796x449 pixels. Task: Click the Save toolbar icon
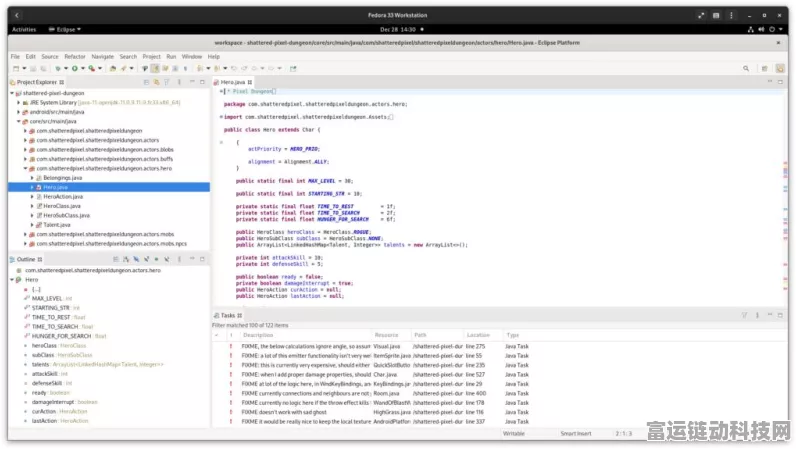(x=33, y=69)
